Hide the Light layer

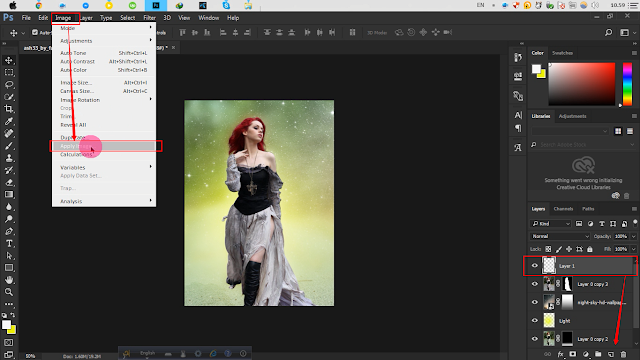(x=535, y=321)
